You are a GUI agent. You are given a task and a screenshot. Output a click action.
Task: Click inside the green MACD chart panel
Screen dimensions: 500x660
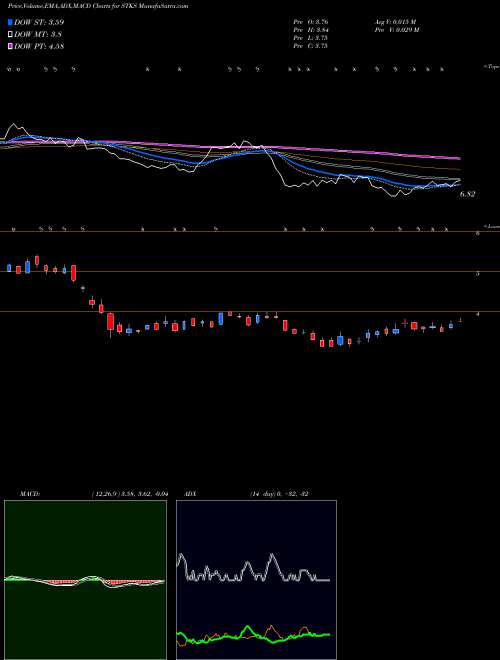tap(85, 580)
